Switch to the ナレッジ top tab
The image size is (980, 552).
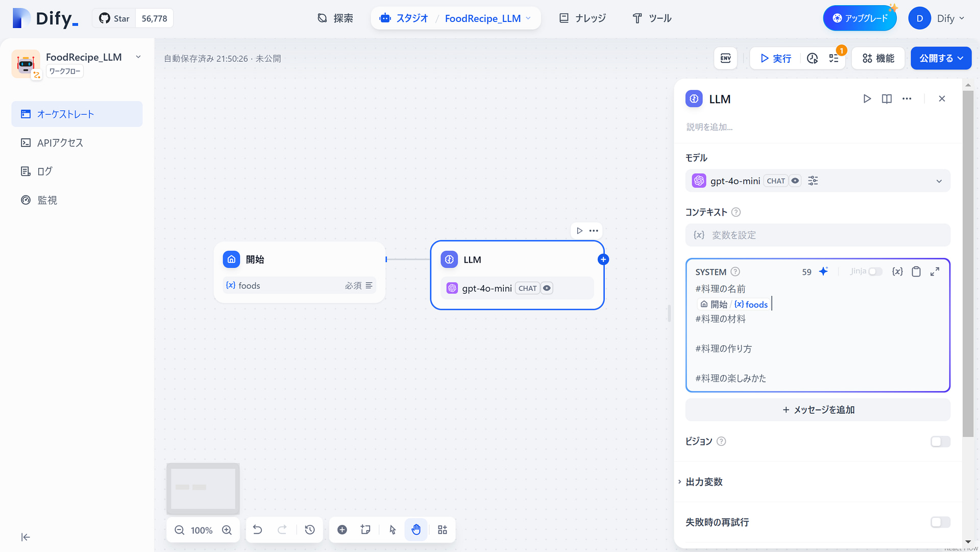[x=582, y=18]
